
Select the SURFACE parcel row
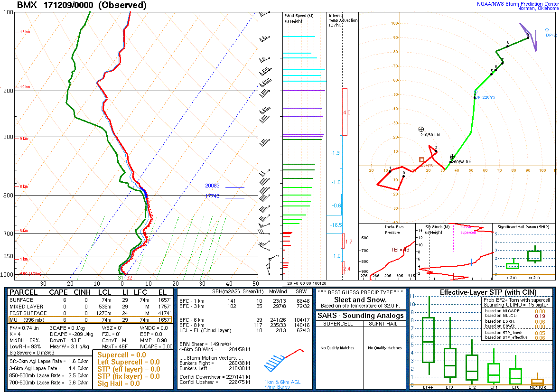click(90, 300)
